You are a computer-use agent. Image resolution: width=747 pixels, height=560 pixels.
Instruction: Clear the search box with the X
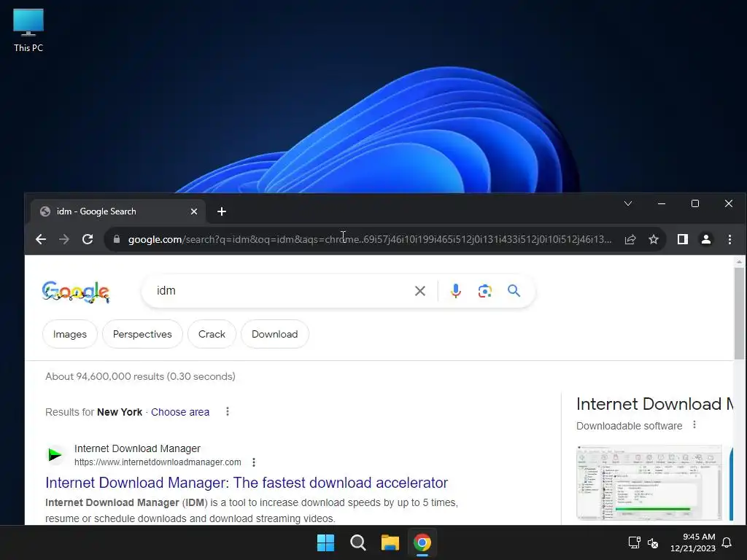(x=419, y=291)
